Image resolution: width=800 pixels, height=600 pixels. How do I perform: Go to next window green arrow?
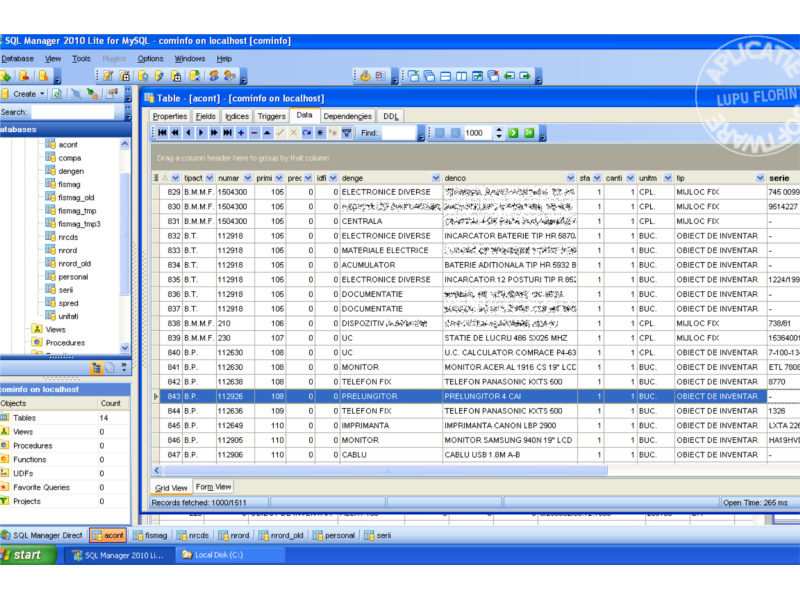[525, 76]
